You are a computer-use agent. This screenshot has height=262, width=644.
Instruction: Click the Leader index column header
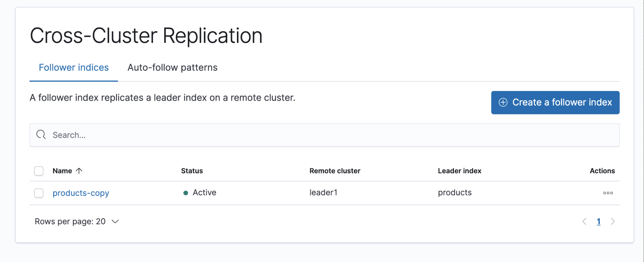click(459, 171)
